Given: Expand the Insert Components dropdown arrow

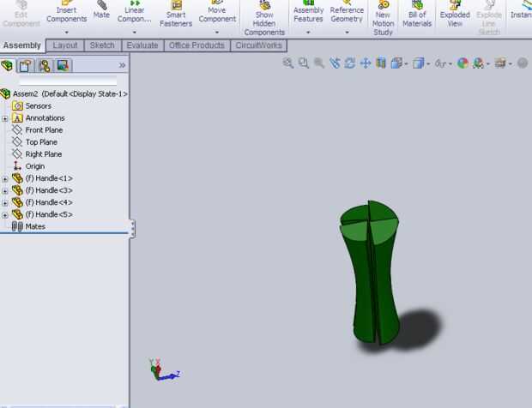Looking at the screenshot, I should click(67, 33).
